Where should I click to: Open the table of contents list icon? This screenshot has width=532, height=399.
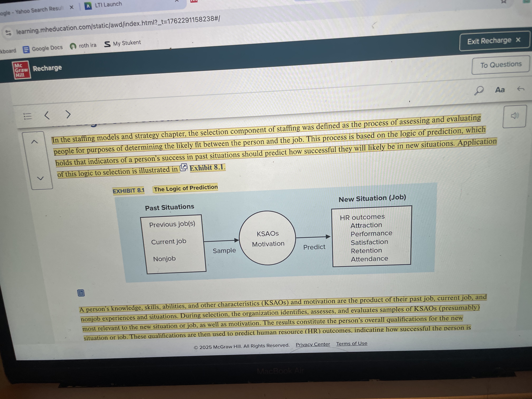point(28,116)
